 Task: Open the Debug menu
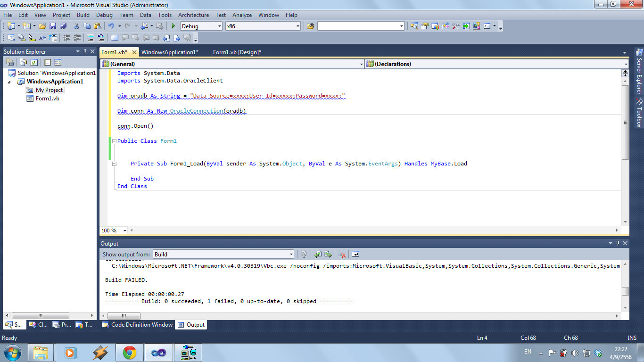(104, 15)
